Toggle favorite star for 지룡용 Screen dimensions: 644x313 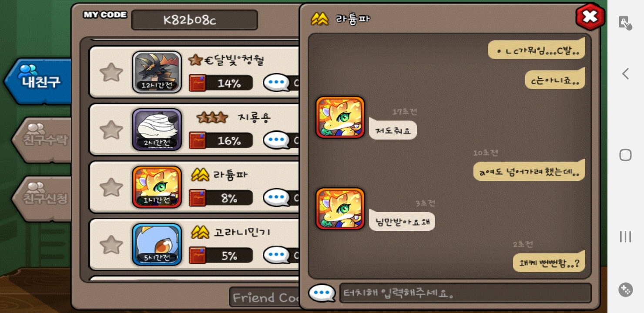point(111,130)
